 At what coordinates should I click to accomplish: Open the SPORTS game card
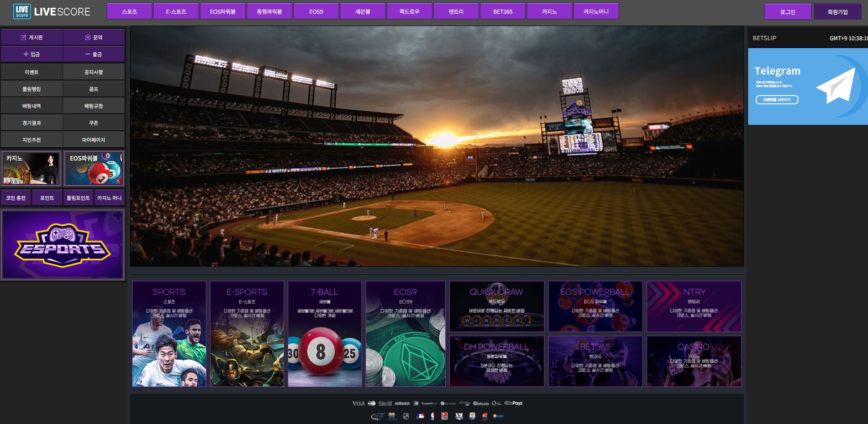169,334
